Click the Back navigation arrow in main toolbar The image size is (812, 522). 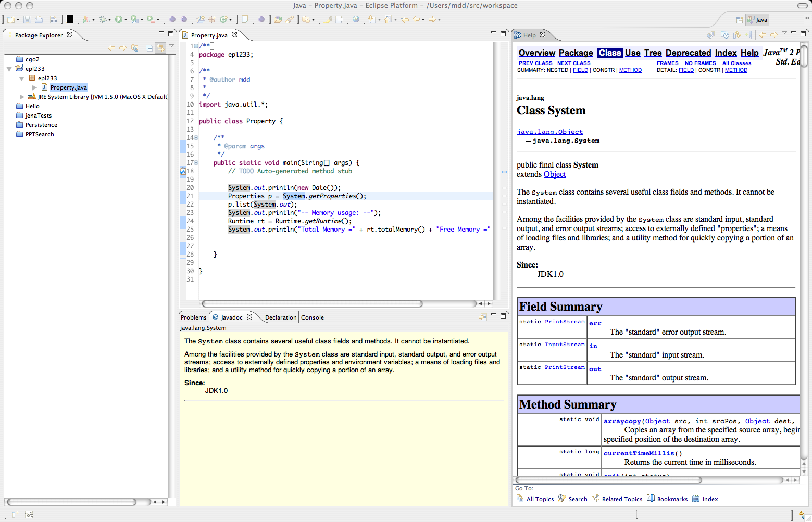tap(416, 19)
